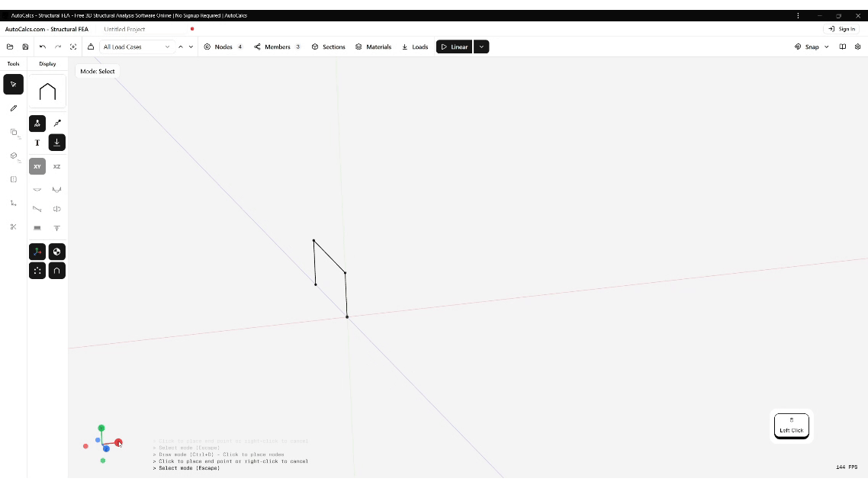Toggle the XY plane button in Display panel
The height and width of the screenshot is (488, 868).
tap(37, 166)
